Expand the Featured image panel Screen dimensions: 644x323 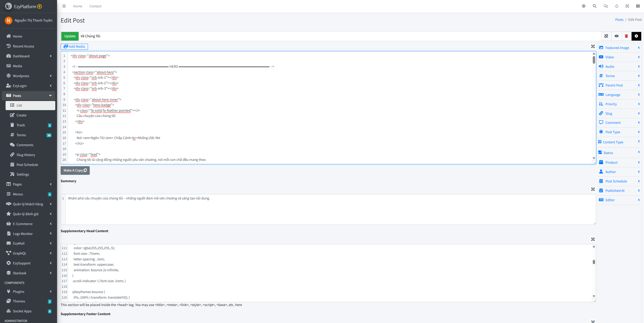[x=619, y=48]
